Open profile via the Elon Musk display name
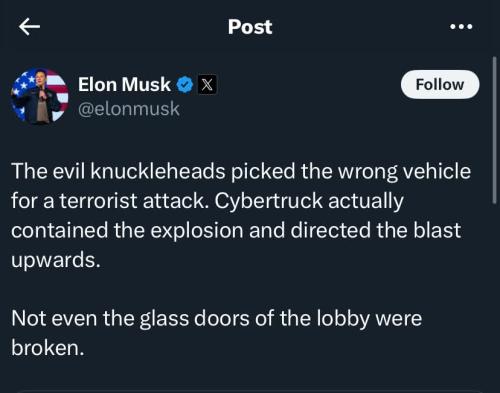 [x=124, y=84]
